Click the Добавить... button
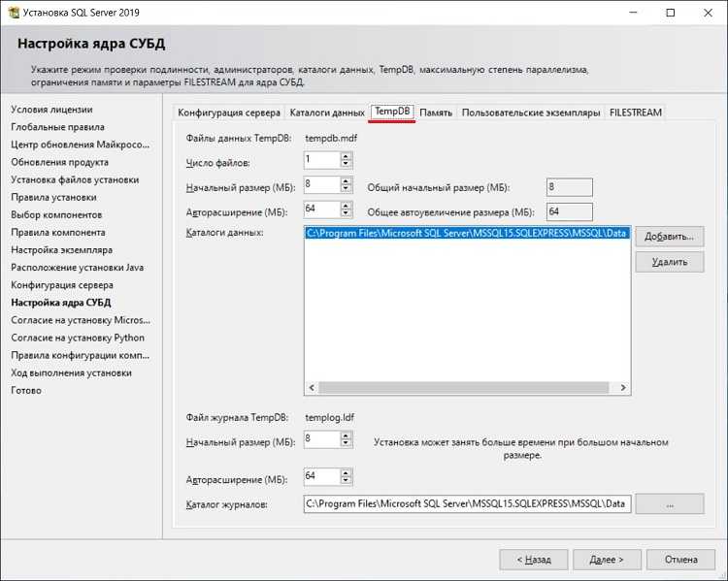The width and height of the screenshot is (728, 581). click(669, 237)
